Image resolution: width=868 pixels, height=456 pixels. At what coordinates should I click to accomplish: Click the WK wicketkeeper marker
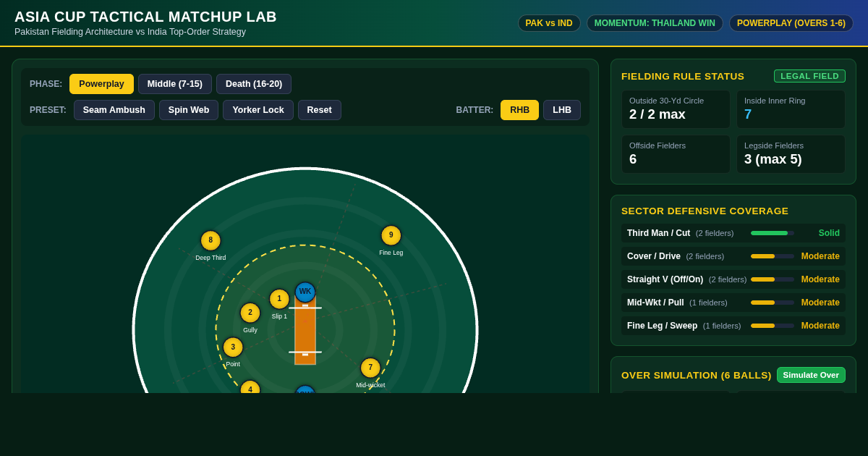pyautogui.click(x=305, y=292)
